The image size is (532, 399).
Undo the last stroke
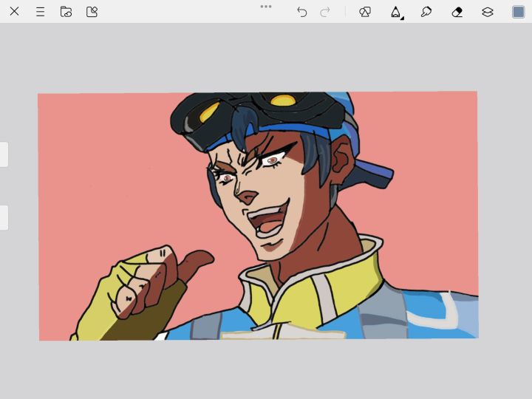click(301, 13)
